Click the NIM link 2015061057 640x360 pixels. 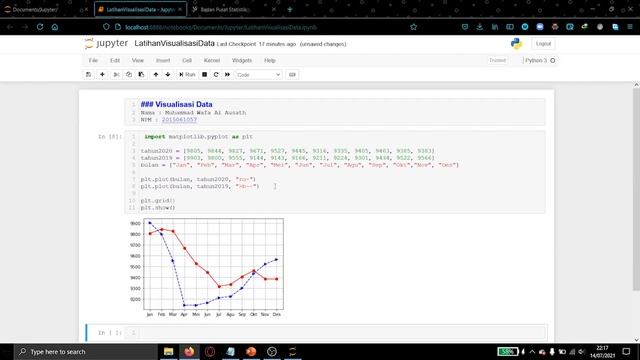point(179,120)
